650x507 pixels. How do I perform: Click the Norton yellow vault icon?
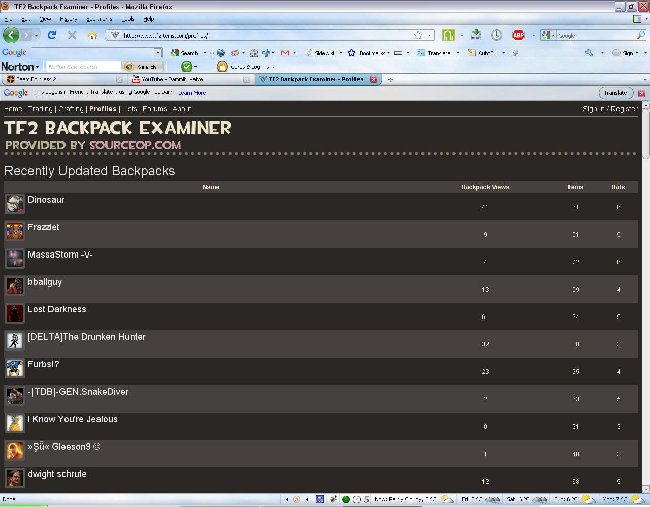pyautogui.click(x=222, y=66)
